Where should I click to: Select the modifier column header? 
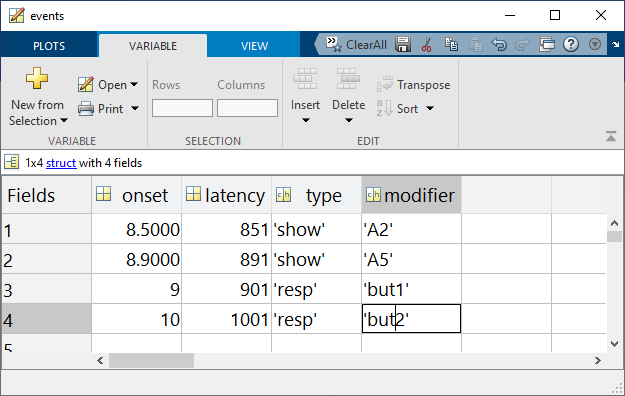pos(411,195)
